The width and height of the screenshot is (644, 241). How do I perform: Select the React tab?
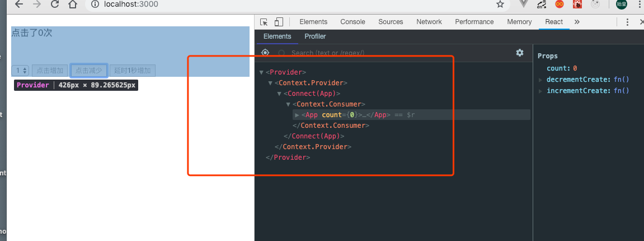[x=554, y=22]
